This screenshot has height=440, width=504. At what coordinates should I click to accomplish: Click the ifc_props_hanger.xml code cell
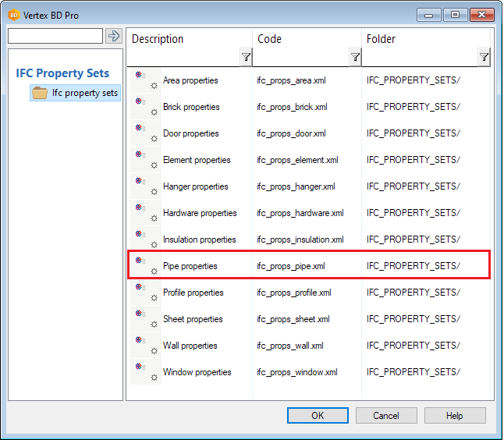[x=296, y=186]
